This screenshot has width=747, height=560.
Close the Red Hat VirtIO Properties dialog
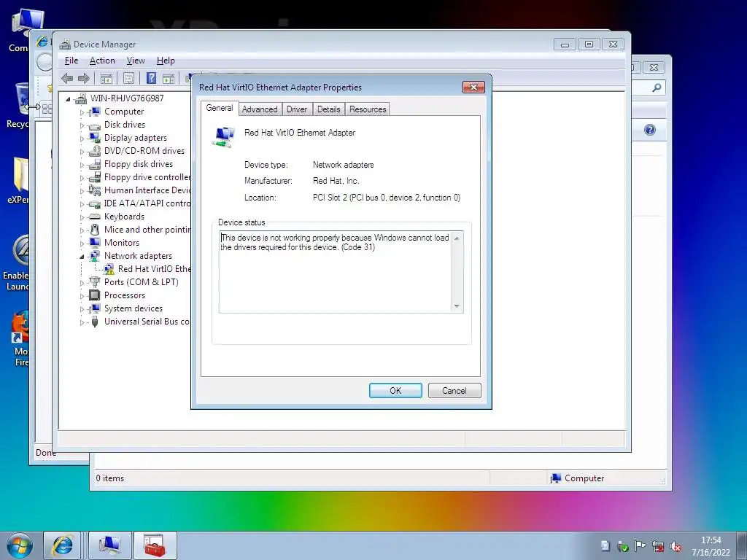pos(473,87)
